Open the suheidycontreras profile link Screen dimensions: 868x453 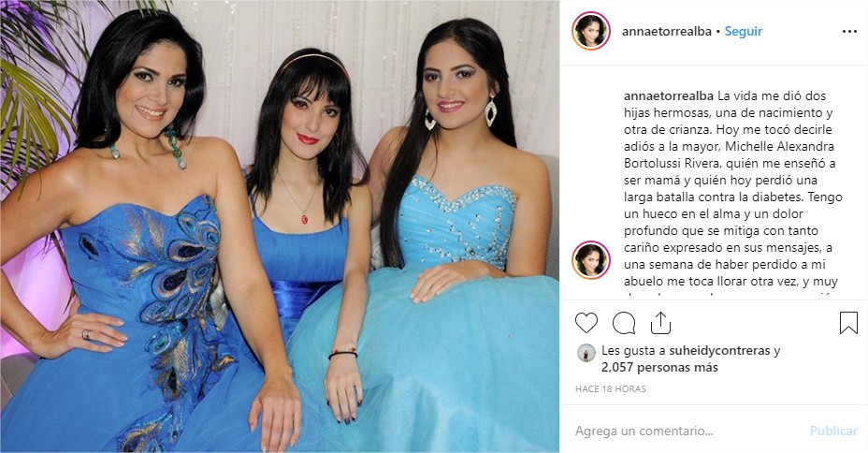click(x=719, y=351)
